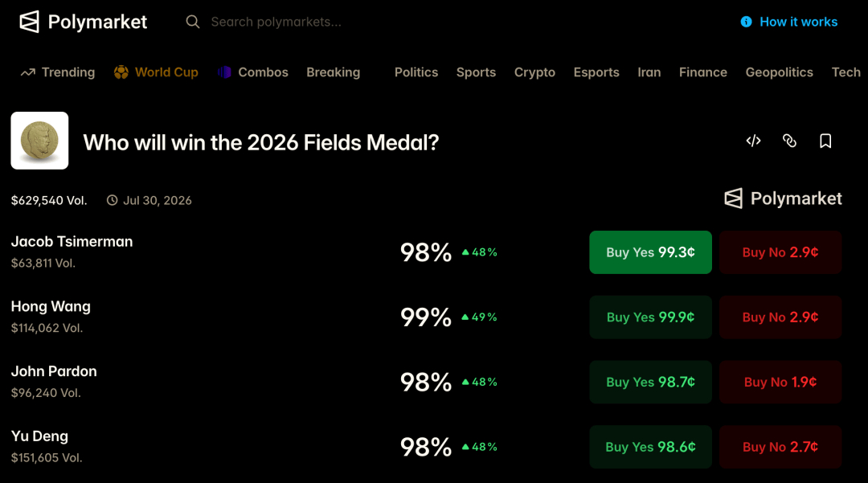The image size is (868, 483).
Task: Bookmark this Fields Medal market
Action: (x=825, y=141)
